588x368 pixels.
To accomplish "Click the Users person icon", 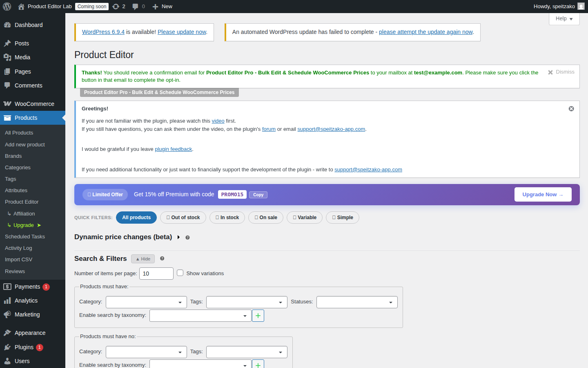I will [7, 361].
